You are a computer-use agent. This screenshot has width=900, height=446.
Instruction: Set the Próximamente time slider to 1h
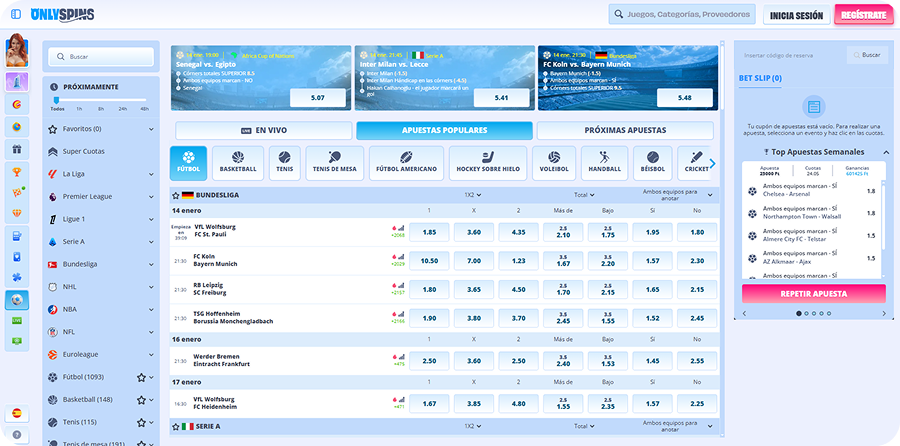click(x=79, y=108)
